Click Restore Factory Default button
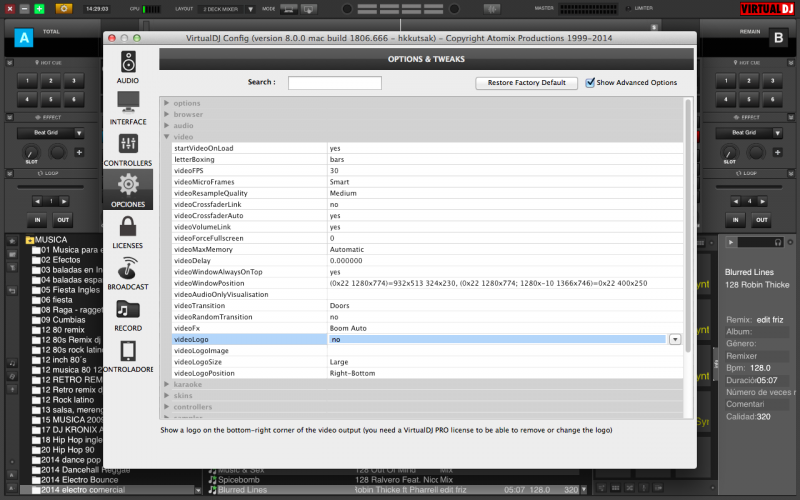The width and height of the screenshot is (800, 500). tap(527, 83)
